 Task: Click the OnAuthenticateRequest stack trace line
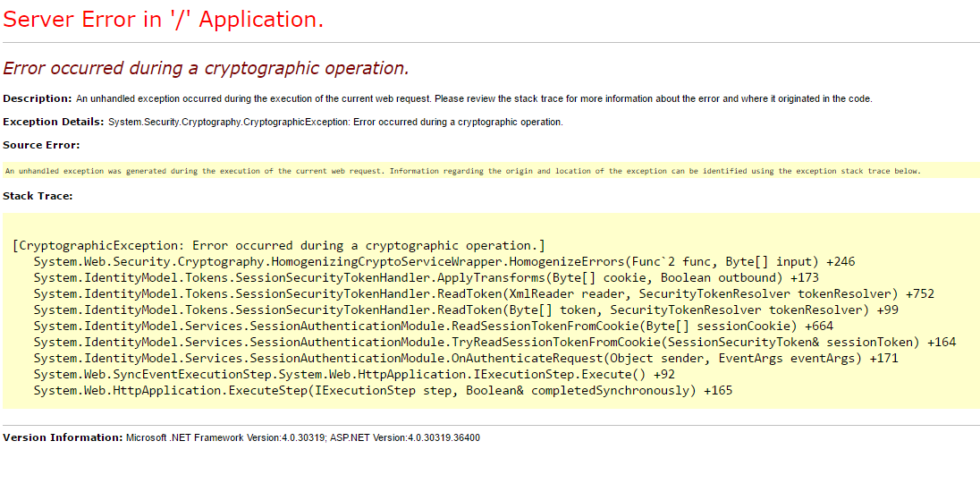[454, 359]
